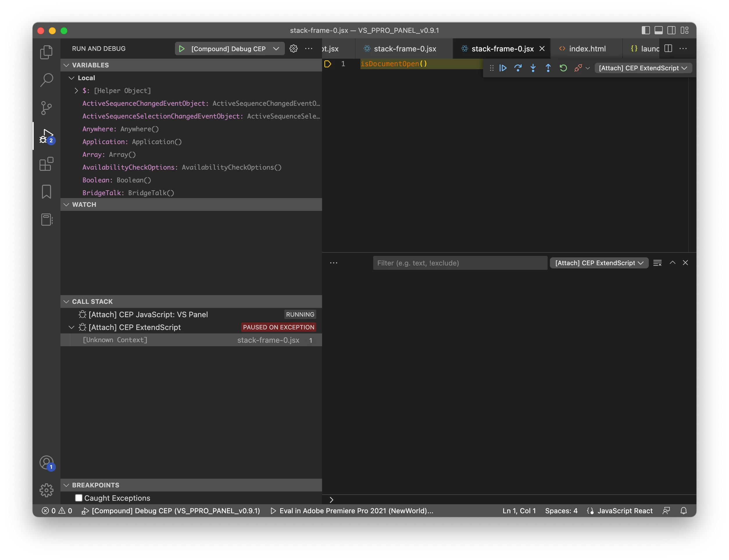729x560 pixels.
Task: Open the Bookmarks view icon
Action: tap(46, 192)
